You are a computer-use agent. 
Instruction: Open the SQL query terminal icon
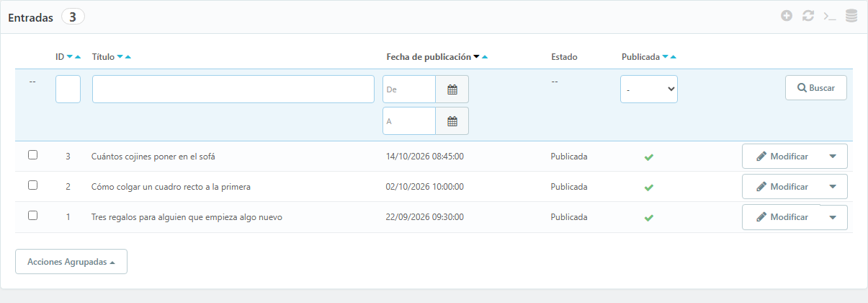tap(830, 16)
